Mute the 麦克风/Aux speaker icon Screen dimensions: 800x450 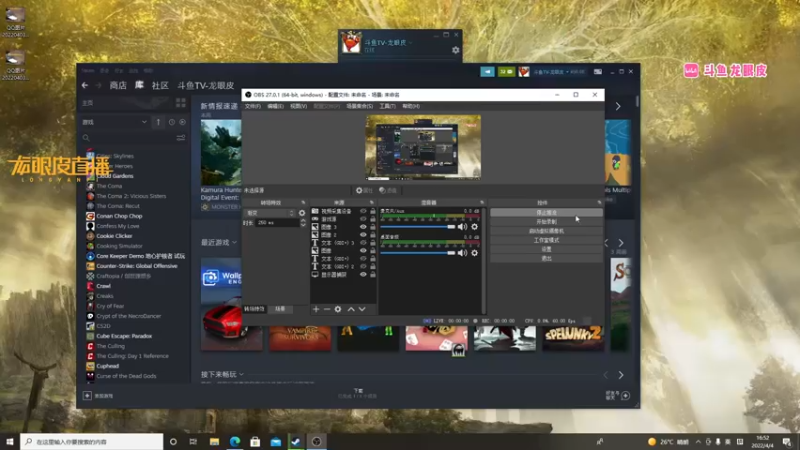point(462,227)
